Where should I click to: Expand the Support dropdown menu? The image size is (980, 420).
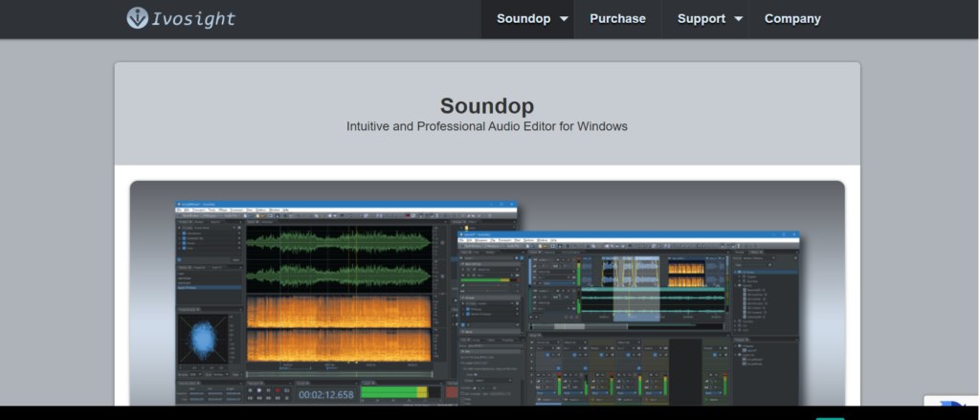705,19
